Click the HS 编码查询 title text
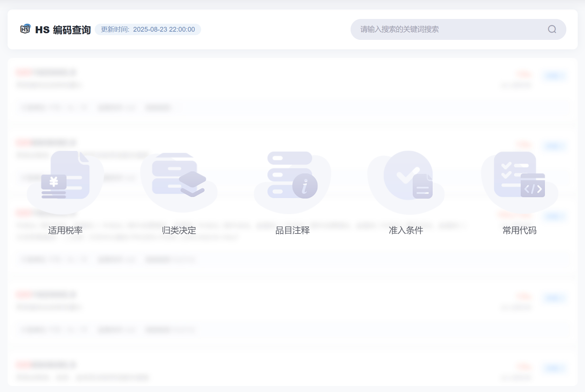This screenshot has width=585, height=392. tap(63, 30)
